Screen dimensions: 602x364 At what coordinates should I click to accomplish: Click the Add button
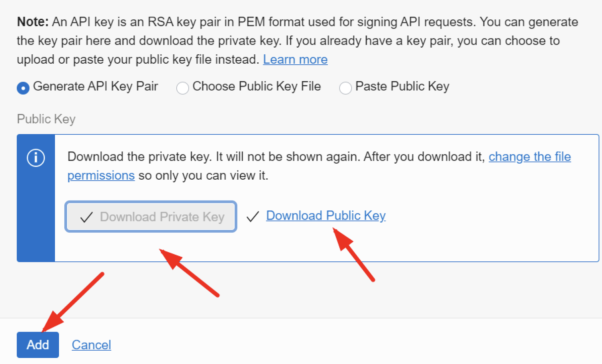click(x=38, y=345)
